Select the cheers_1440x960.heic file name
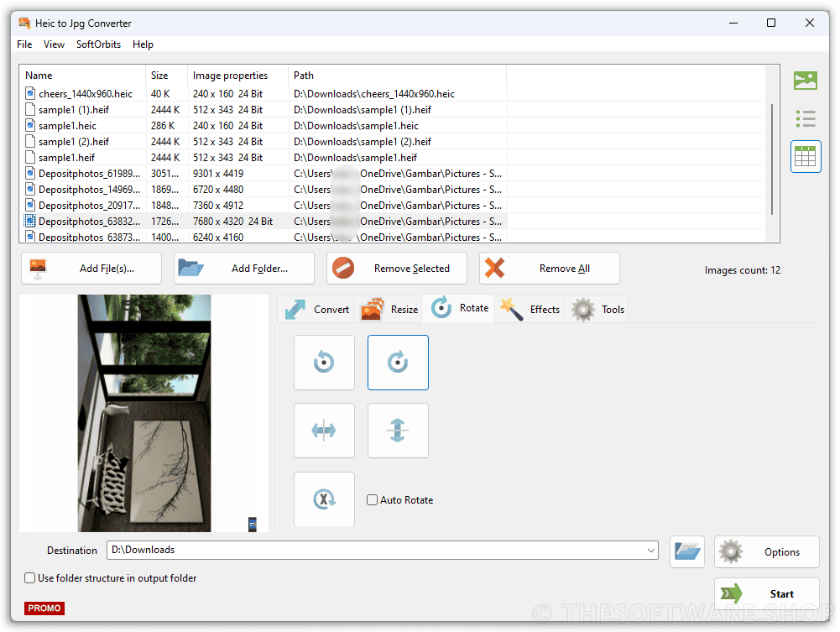This screenshot has height=632, width=840. point(86,94)
